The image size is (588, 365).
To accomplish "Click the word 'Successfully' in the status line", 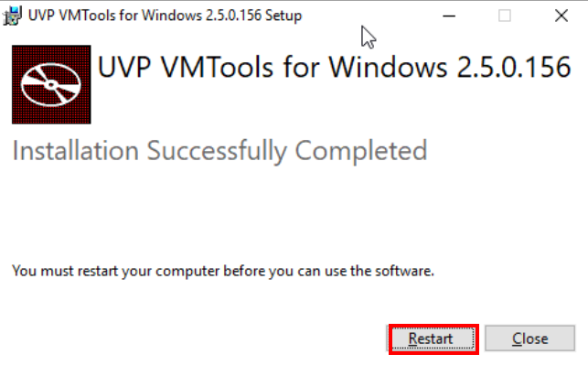I will (x=217, y=151).
